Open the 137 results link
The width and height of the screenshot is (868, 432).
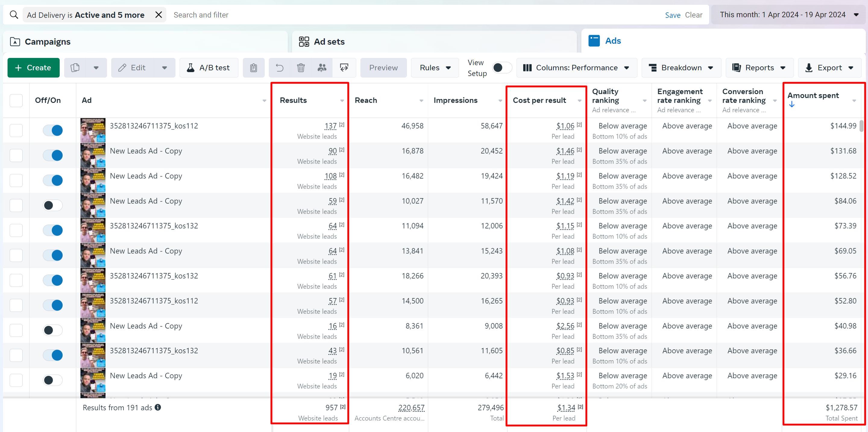coord(331,126)
